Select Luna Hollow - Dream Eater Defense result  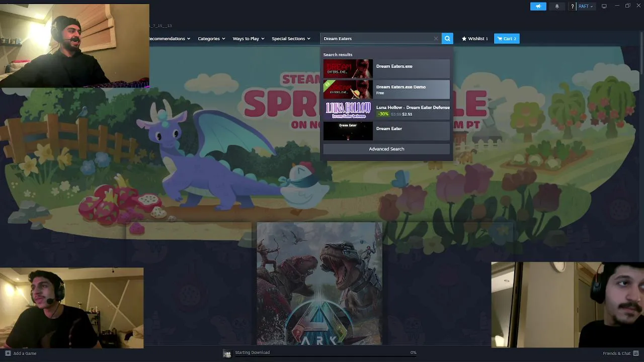pos(386,110)
